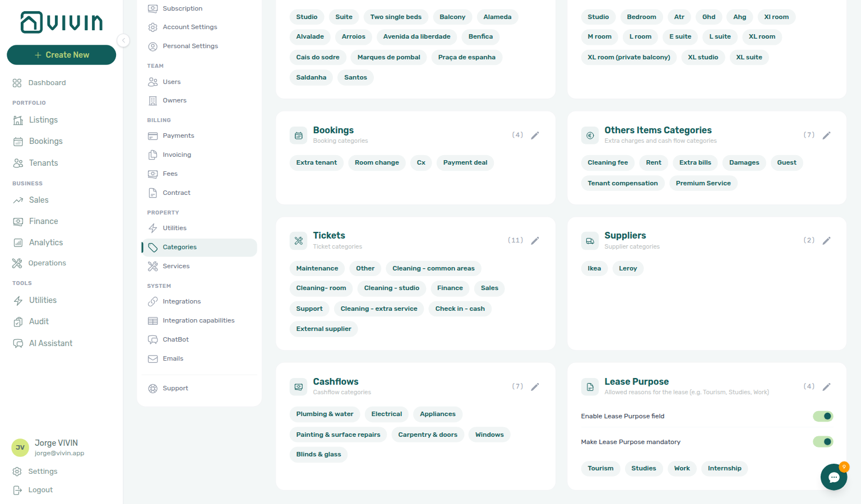Edit Cashflows categories with the pencil icon
Image resolution: width=861 pixels, height=504 pixels.
535,387
